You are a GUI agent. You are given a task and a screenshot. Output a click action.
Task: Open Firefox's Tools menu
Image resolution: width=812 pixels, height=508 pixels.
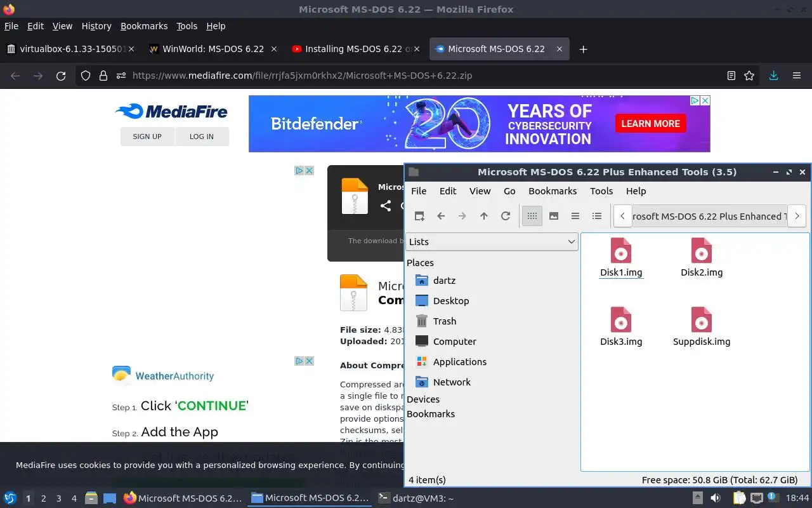[x=187, y=26]
